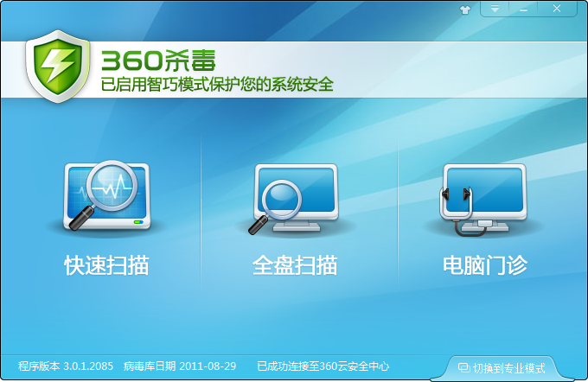The width and height of the screenshot is (588, 382).
Task: Close the 360杀毒 window
Action: click(x=557, y=9)
